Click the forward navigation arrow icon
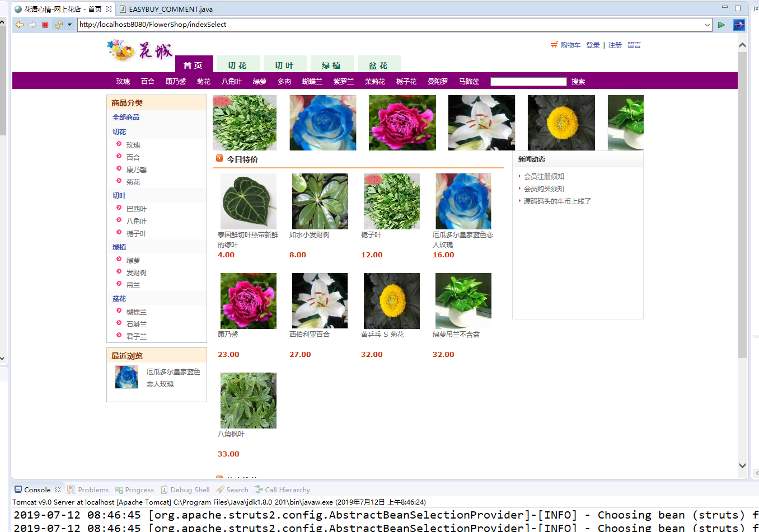The image size is (759, 532). coord(32,25)
